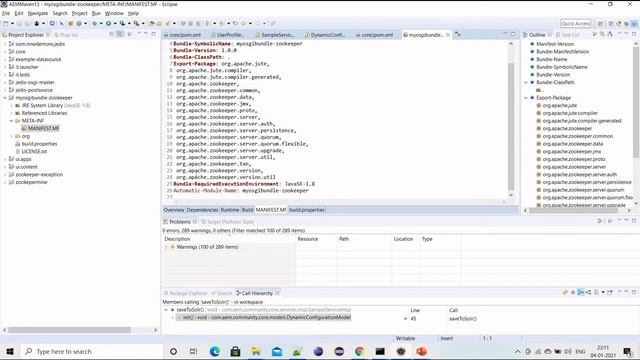The image size is (640, 360).
Task: Open the Help menu
Action: pos(133,13)
